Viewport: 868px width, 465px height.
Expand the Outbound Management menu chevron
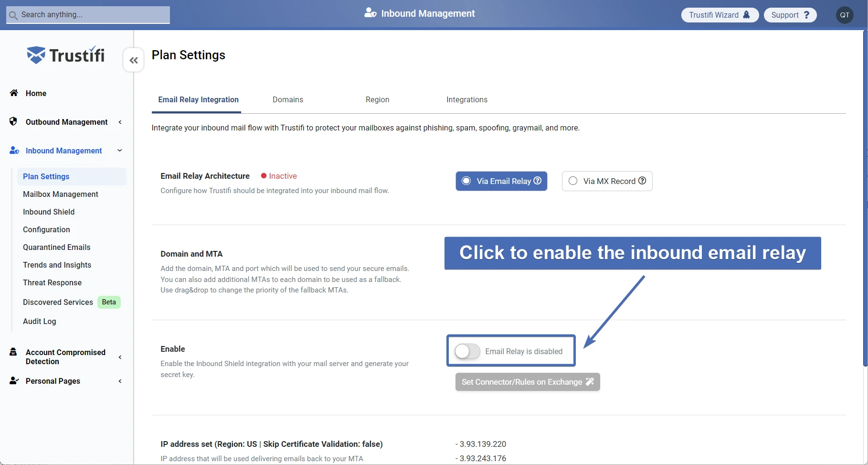[x=120, y=122]
